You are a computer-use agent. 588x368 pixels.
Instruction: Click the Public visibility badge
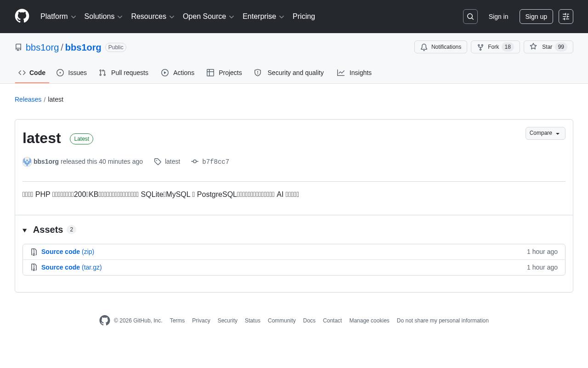[x=116, y=47]
